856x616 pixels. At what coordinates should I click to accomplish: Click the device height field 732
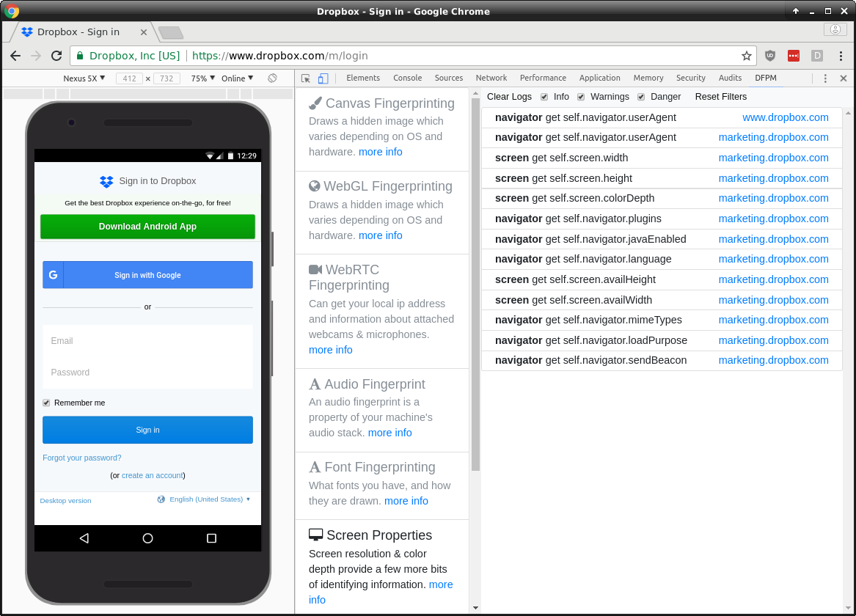[x=167, y=78]
